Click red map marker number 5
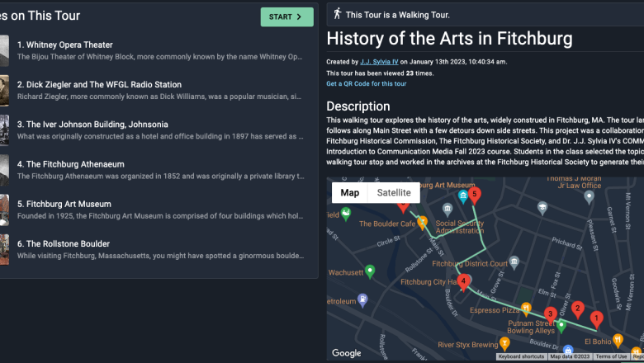Image resolution: width=644 pixels, height=363 pixels. (x=475, y=196)
